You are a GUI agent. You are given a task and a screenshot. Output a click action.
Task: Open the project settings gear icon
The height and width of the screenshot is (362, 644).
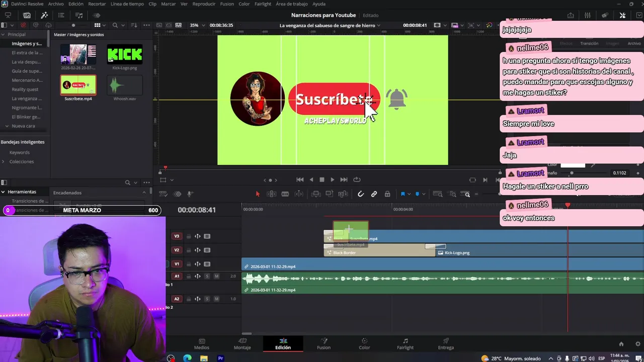638,344
